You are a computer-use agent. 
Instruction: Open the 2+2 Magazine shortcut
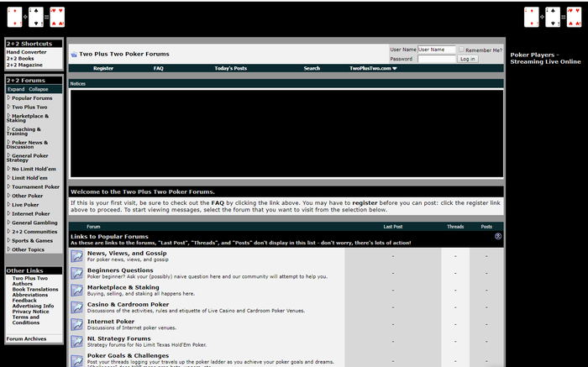pos(24,65)
